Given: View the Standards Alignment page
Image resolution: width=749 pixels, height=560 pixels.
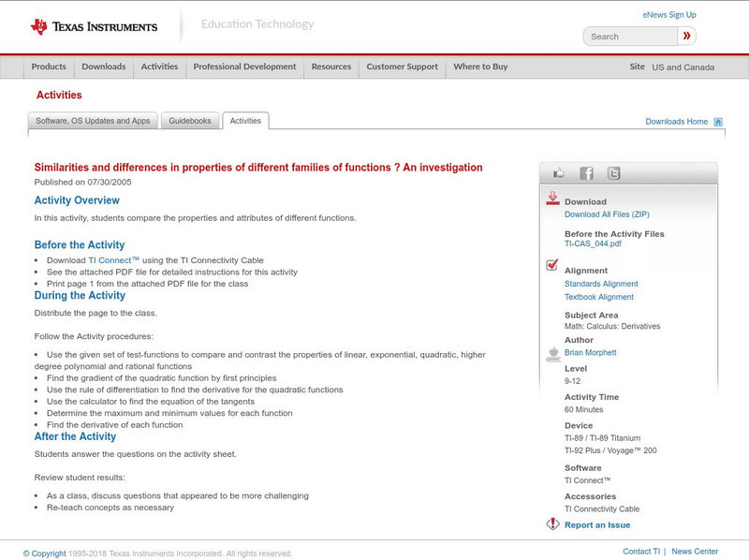Looking at the screenshot, I should (603, 283).
